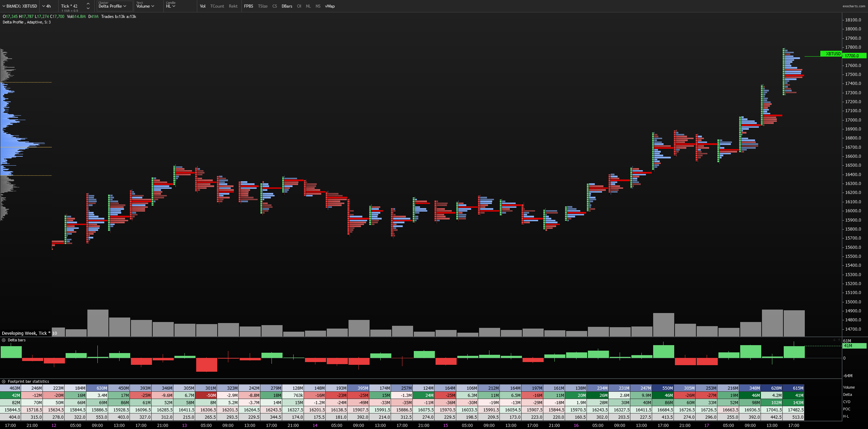Toggle the Vol display option
The image size is (868, 429).
pos(203,6)
